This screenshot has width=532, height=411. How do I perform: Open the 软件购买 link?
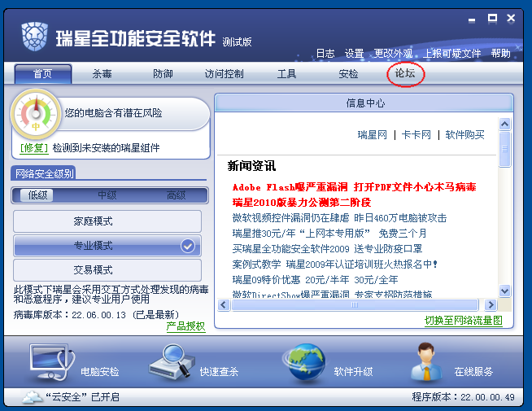click(x=464, y=135)
